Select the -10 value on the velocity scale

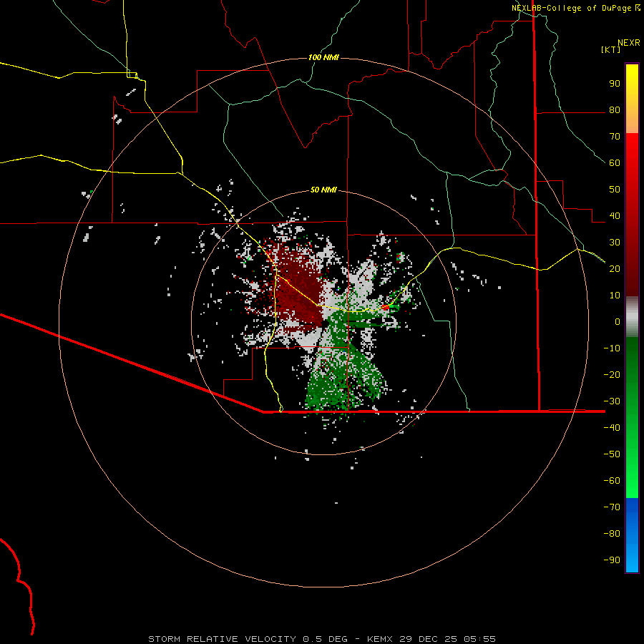pyautogui.click(x=612, y=348)
